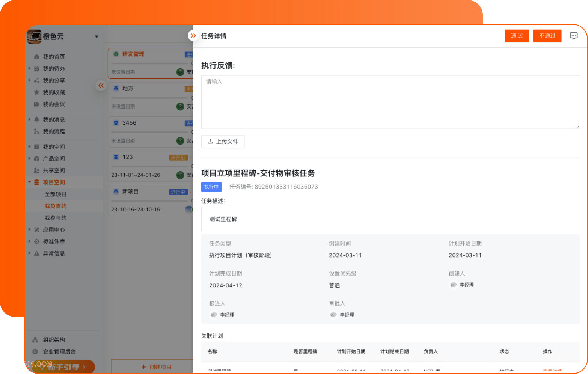Focus the 执行反馈 feedback text area
Screen dimensions: 588x374
point(390,102)
